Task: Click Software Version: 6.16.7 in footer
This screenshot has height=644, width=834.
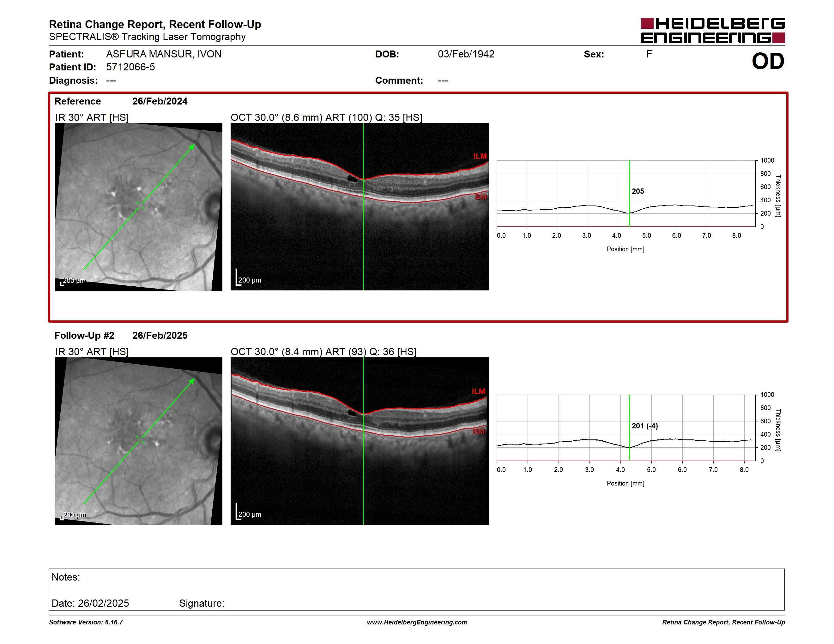Action: coord(86,622)
